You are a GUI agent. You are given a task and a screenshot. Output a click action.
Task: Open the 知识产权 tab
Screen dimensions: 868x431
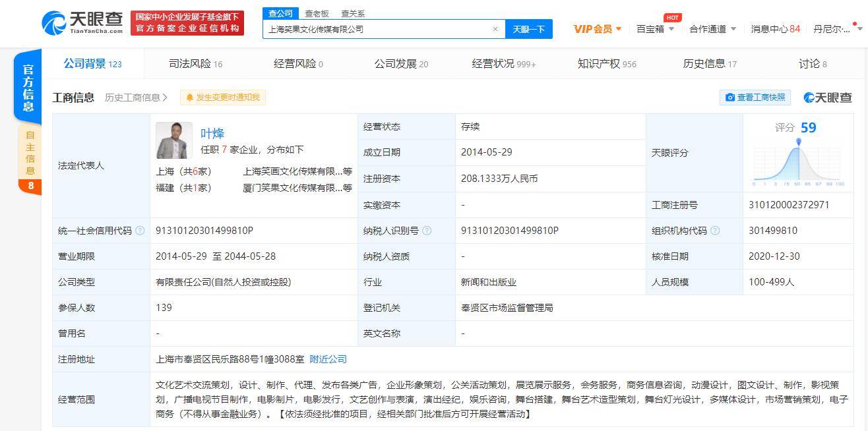click(607, 64)
